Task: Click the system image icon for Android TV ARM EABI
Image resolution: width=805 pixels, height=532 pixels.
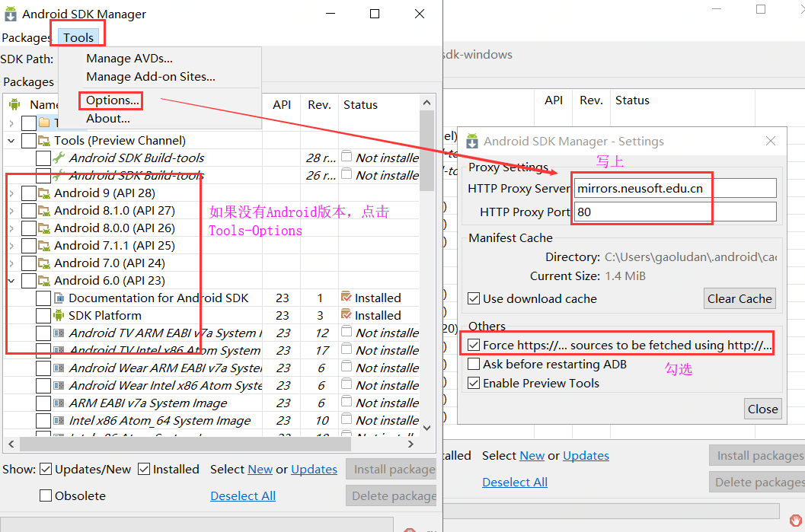Action: [60, 333]
